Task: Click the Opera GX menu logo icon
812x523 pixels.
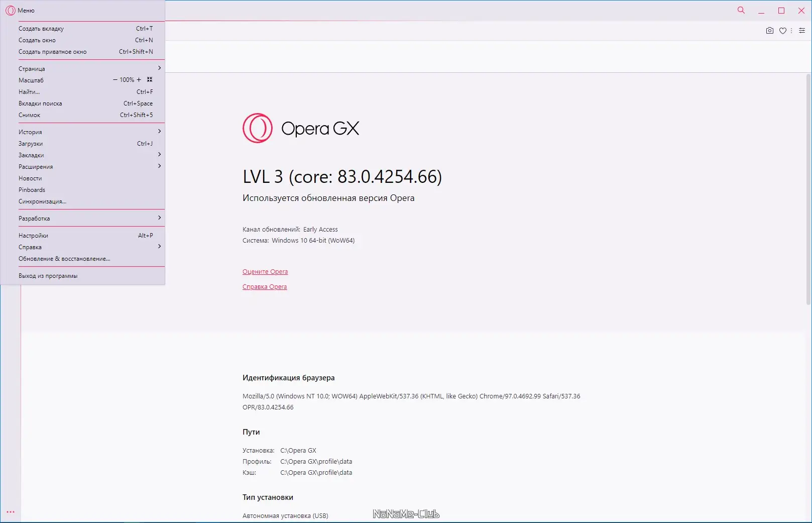Action: 11,10
